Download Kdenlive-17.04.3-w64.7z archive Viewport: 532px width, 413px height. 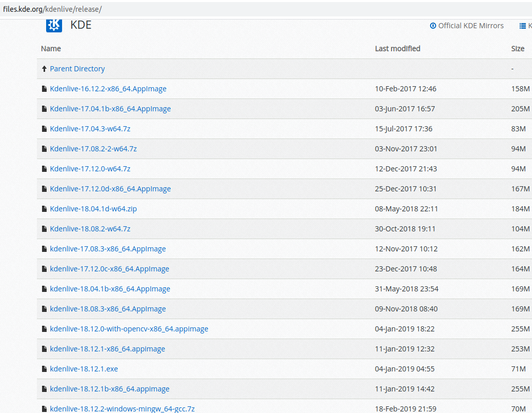90,129
